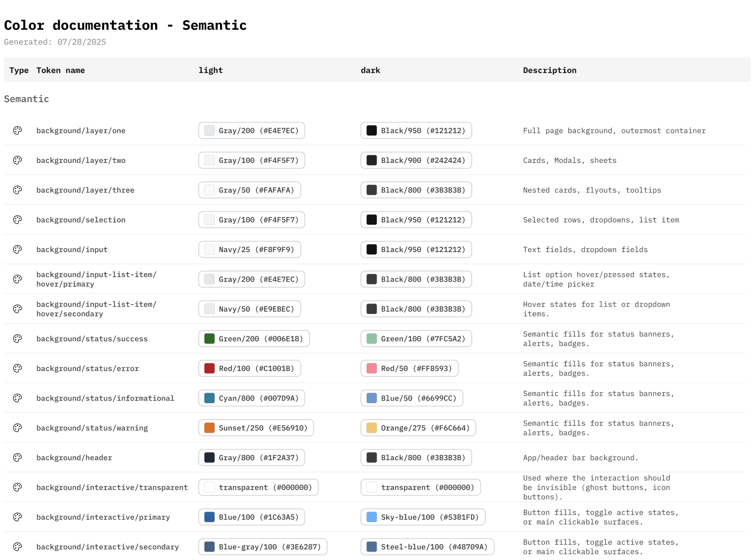Click the palette icon for background/layer/one

pos(17,131)
